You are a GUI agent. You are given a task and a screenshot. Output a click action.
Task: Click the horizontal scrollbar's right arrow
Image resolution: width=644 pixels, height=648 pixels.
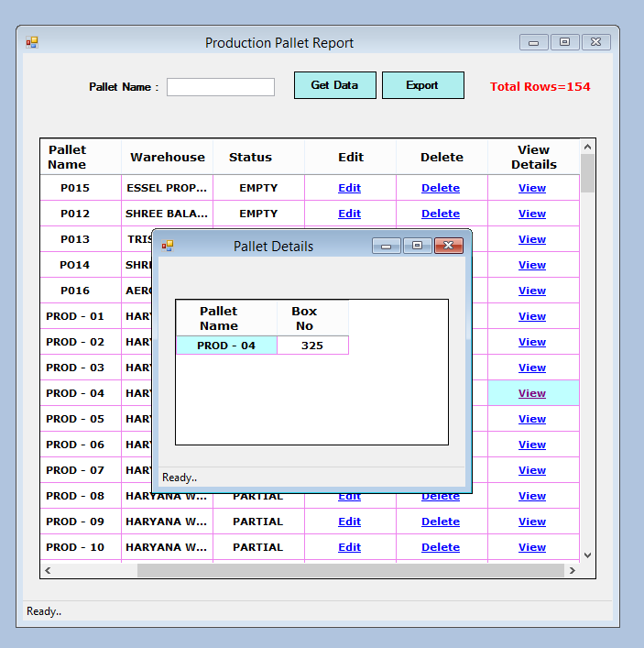tap(573, 570)
